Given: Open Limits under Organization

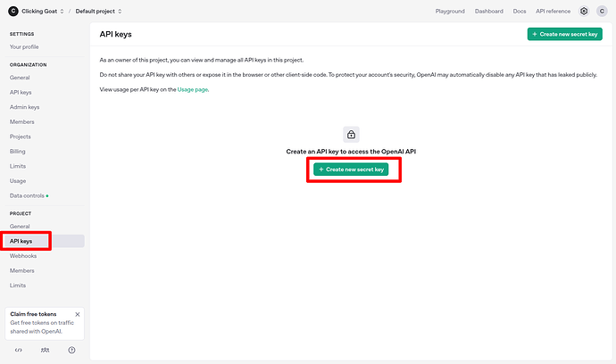Looking at the screenshot, I should pyautogui.click(x=18, y=166).
